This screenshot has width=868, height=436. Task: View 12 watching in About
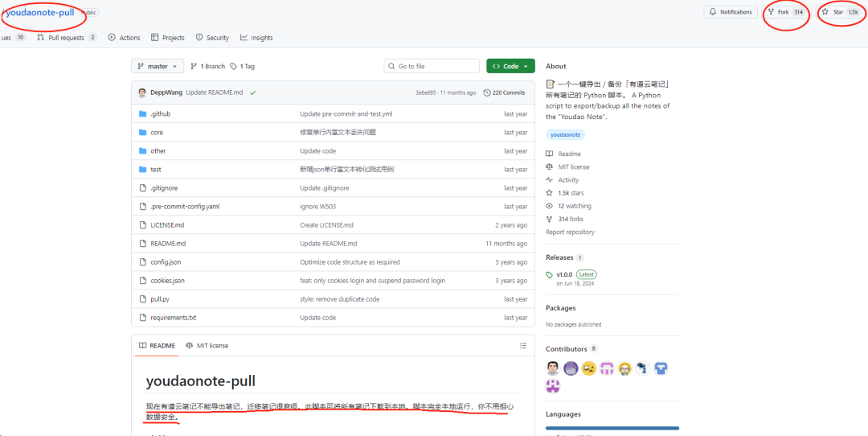tap(568, 206)
